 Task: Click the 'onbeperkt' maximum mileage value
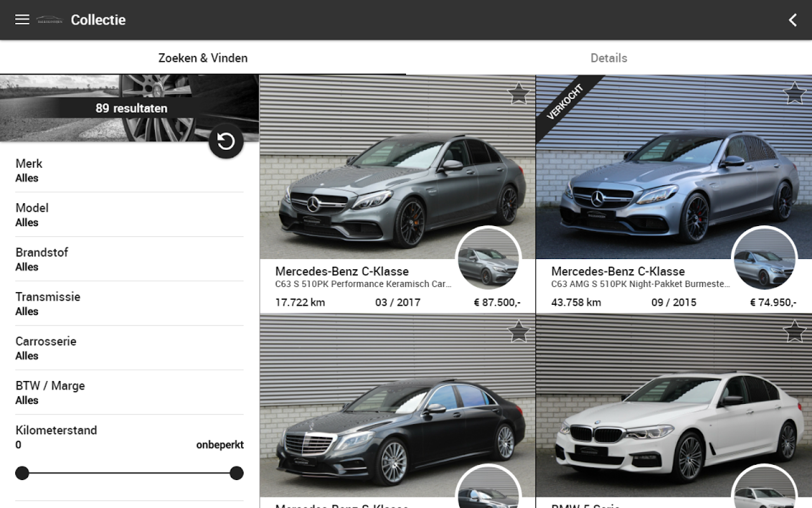point(219,444)
